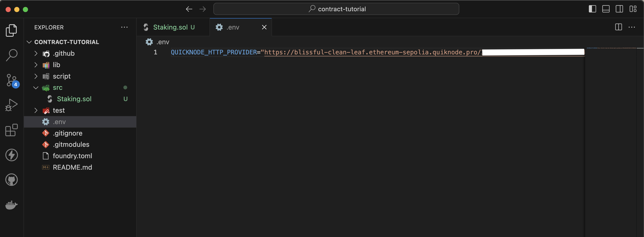
Task: Collapse the src folder
Action: click(58, 88)
